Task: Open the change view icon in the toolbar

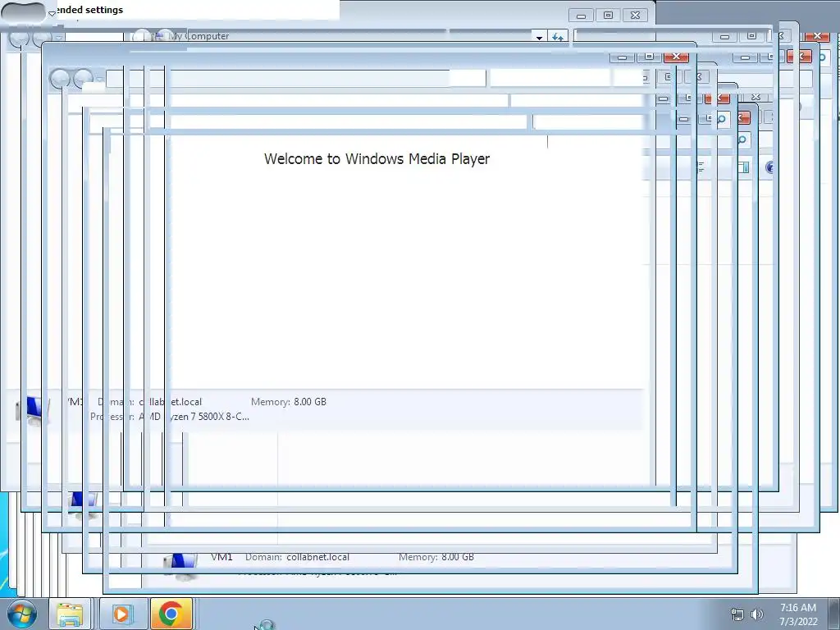Action: coord(701,167)
